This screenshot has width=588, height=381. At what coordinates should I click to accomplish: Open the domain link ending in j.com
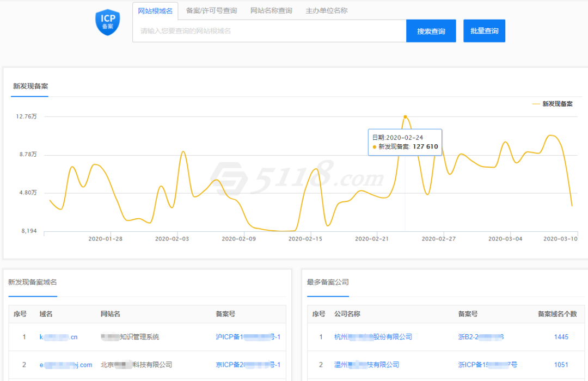coord(66,365)
